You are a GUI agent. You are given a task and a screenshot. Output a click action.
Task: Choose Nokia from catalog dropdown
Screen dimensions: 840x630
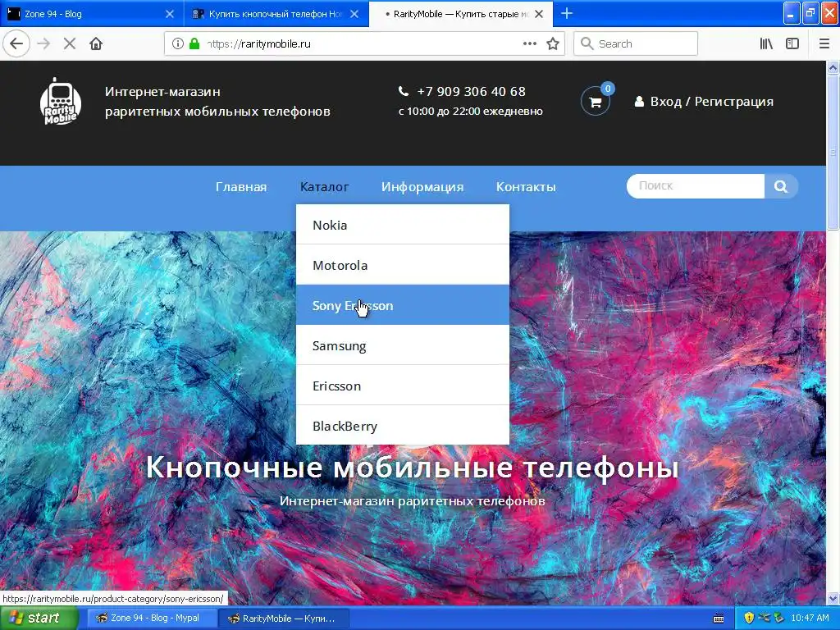click(x=403, y=225)
